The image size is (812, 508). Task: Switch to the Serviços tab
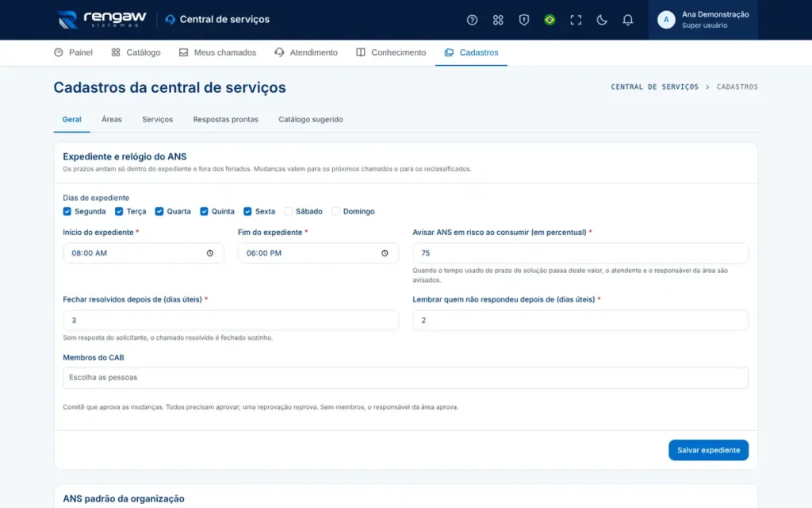[158, 119]
